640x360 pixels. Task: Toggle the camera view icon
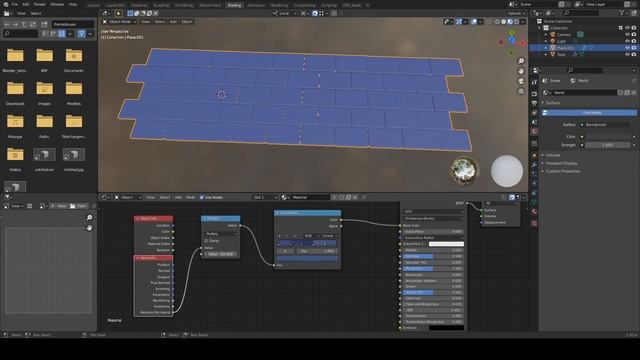tap(521, 81)
